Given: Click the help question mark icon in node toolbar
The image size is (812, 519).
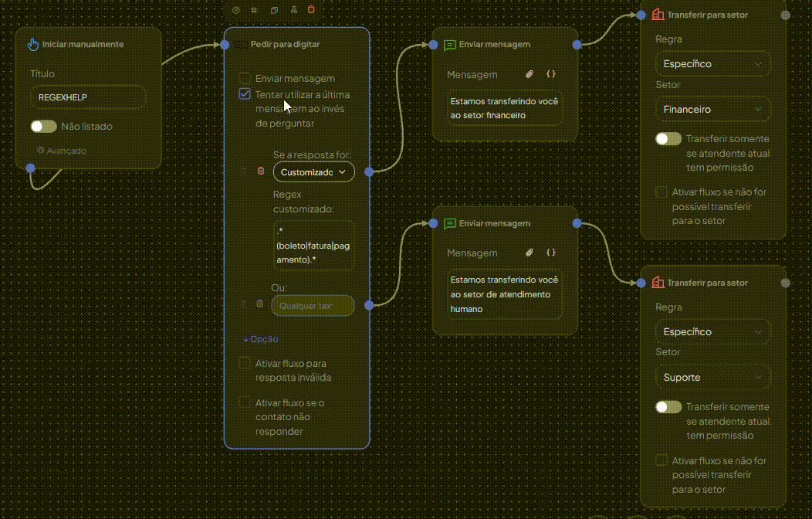Looking at the screenshot, I should [236, 10].
